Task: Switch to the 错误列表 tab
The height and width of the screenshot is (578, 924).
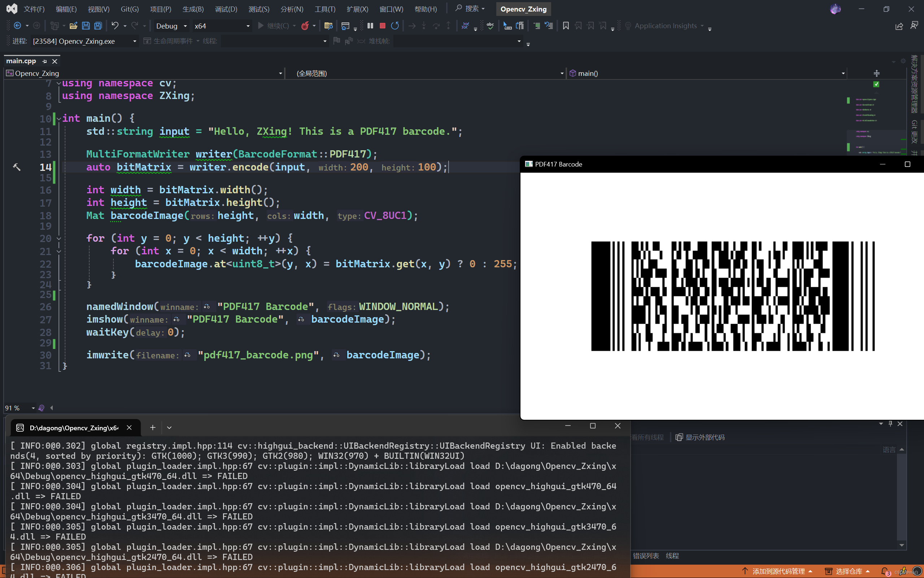Action: pyautogui.click(x=646, y=556)
